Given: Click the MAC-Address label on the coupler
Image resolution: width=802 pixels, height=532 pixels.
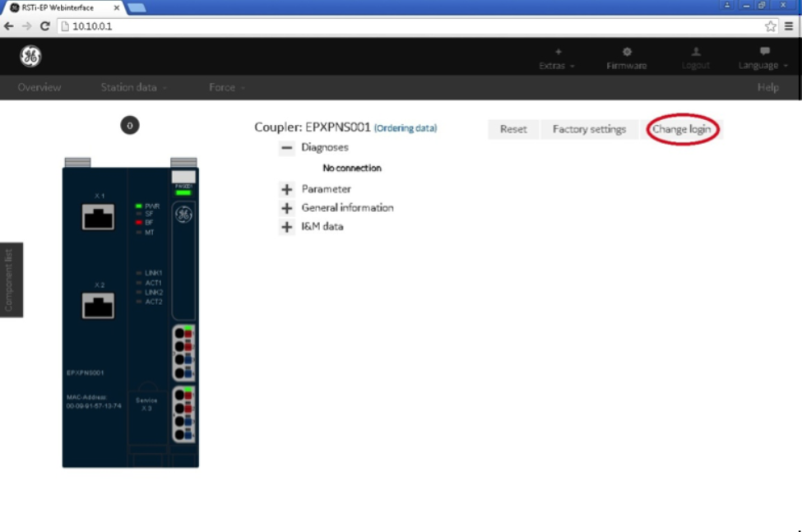Looking at the screenshot, I should [x=86, y=397].
